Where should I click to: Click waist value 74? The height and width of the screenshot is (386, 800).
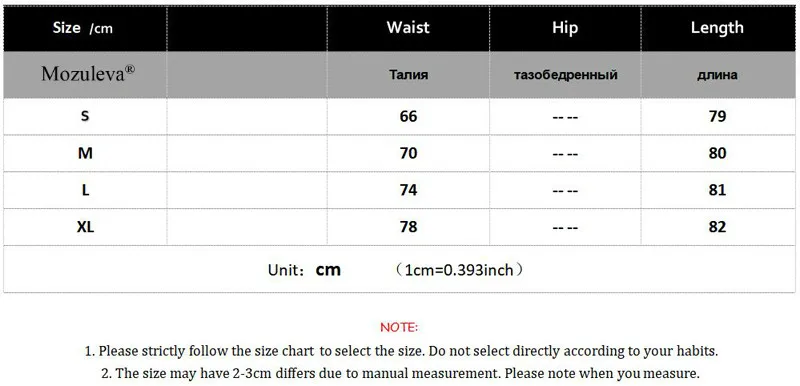(x=408, y=190)
